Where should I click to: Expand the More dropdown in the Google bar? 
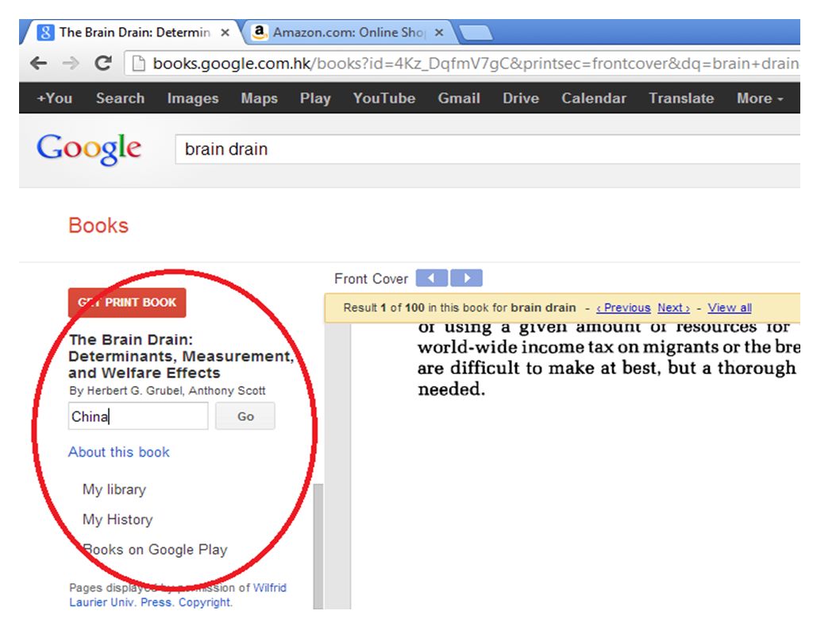(760, 99)
